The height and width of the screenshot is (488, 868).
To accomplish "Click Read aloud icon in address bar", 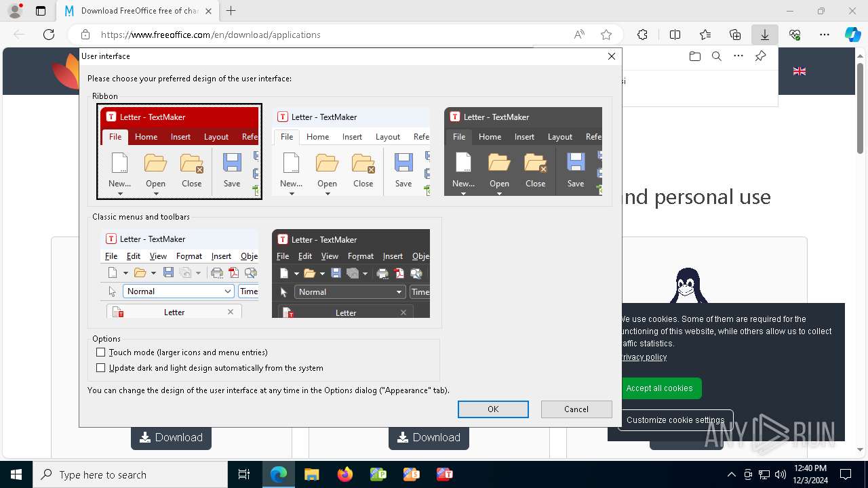I will [579, 35].
